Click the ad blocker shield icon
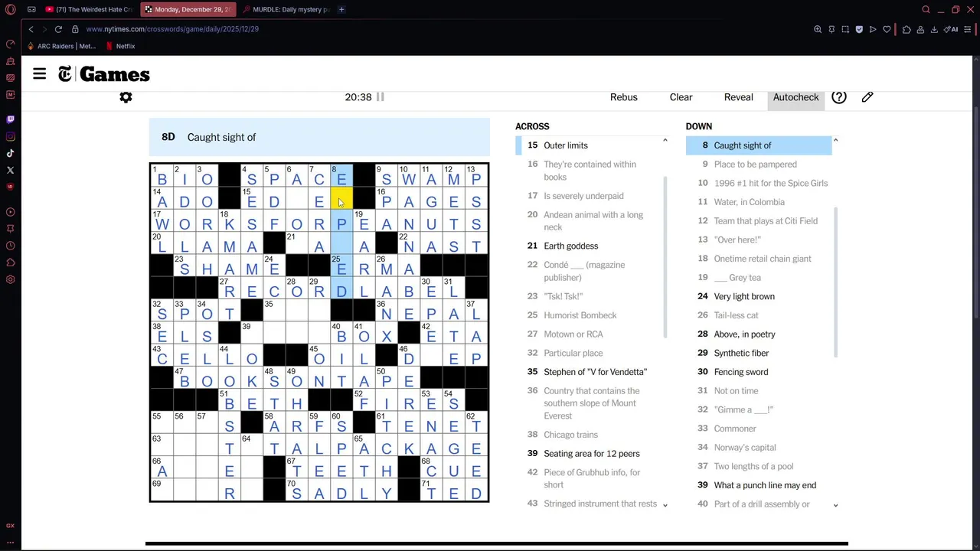980x551 pixels. pos(859,29)
